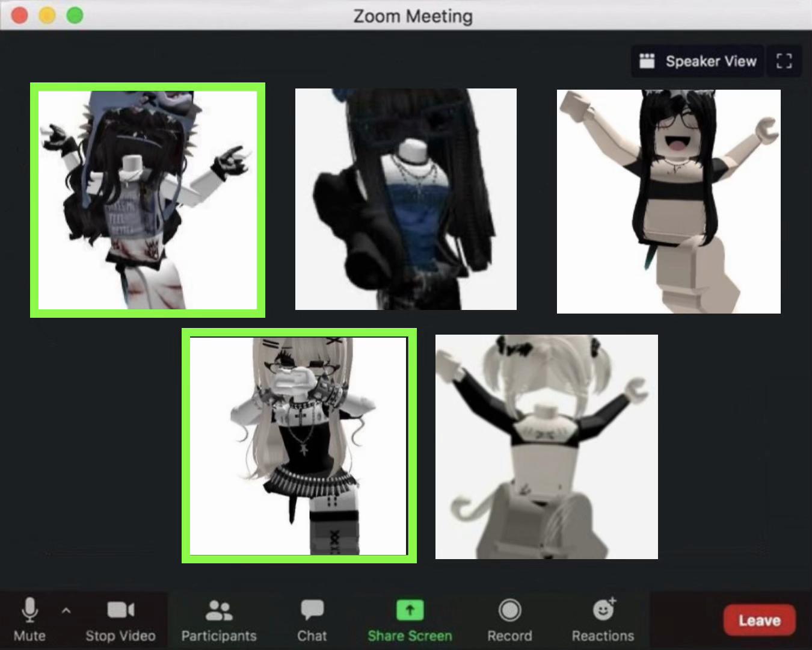Image resolution: width=812 pixels, height=650 pixels.
Task: Maximize the Zoom Meeting window
Action: click(75, 15)
